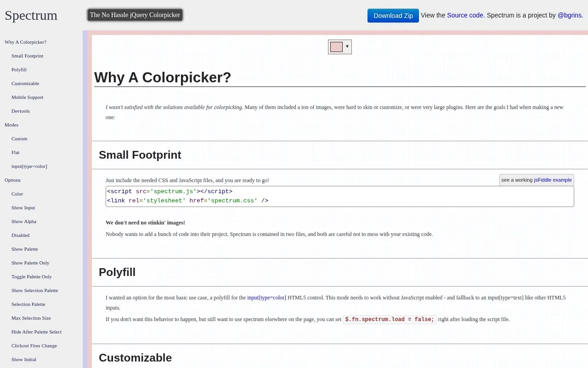Open the color picker dropdown arrow

pos(347,46)
